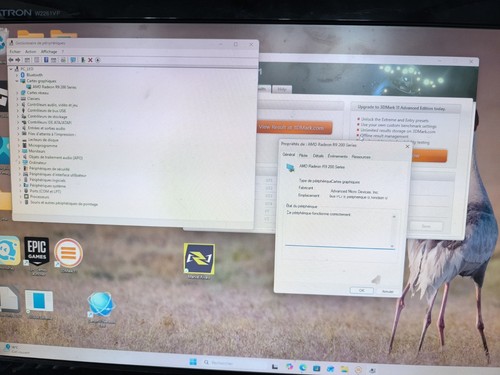Open the ? help menu in Device Manager
The width and height of the screenshot is (500, 375).
click(62, 51)
